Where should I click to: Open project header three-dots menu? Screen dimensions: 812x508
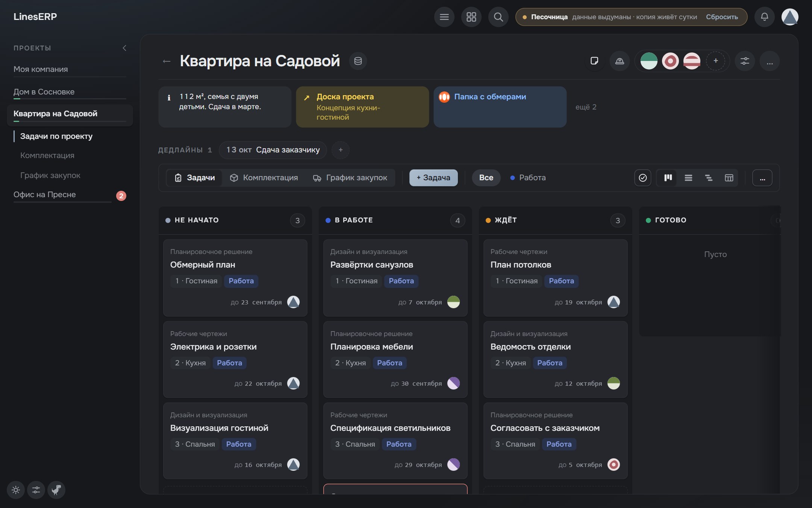tap(770, 61)
